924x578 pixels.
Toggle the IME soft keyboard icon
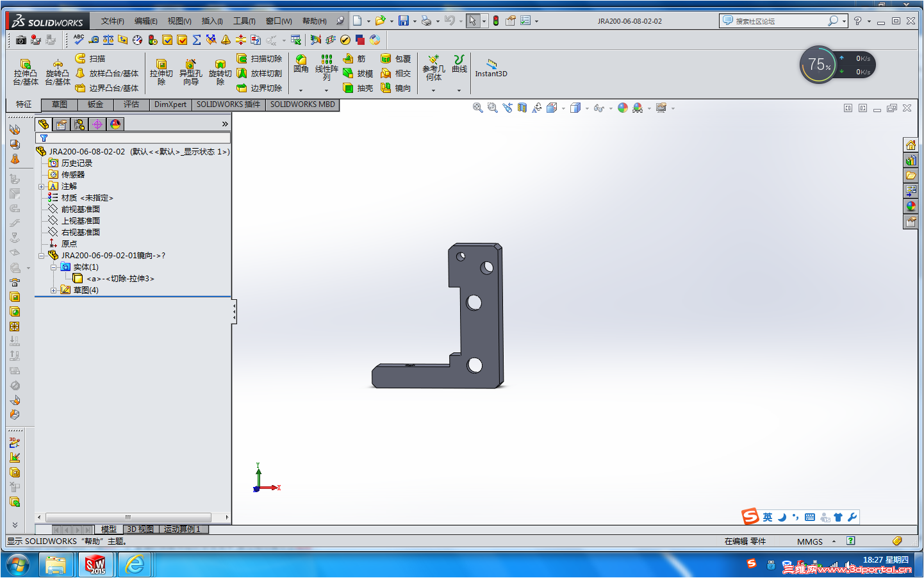click(810, 517)
